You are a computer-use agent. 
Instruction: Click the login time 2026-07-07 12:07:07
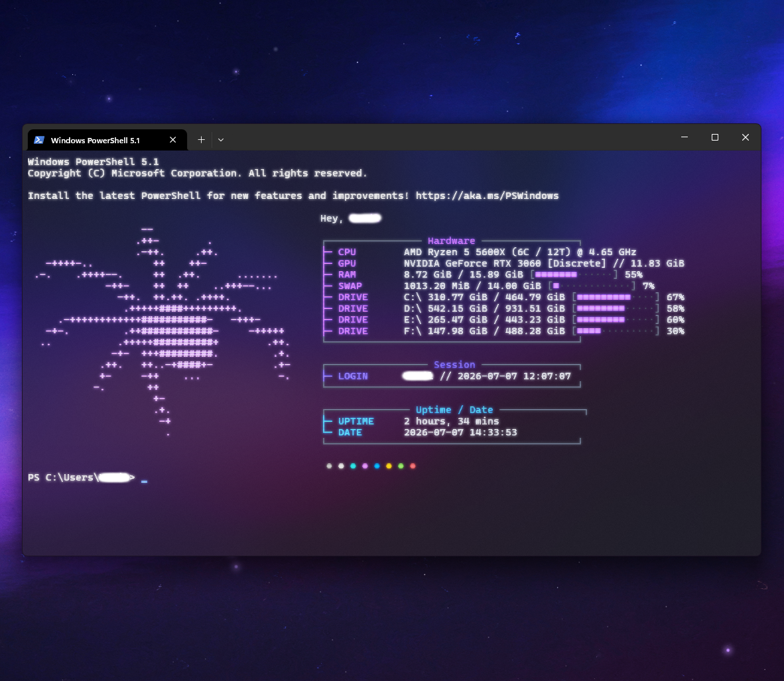[514, 376]
